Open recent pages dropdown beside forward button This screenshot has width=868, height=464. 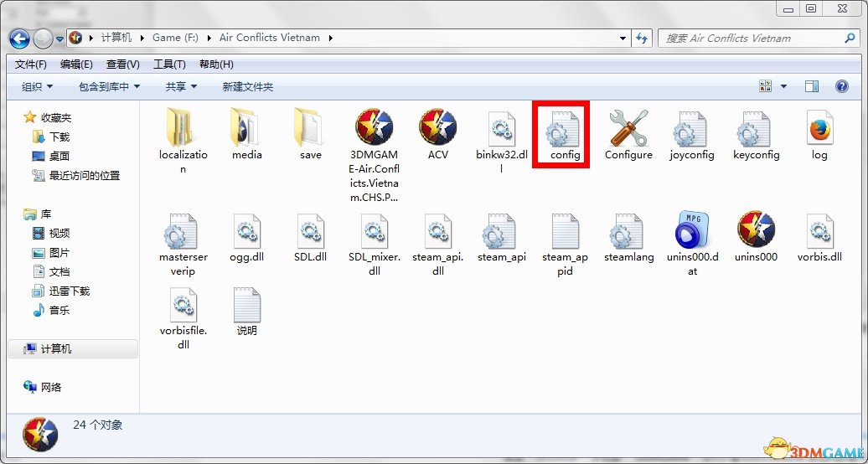pyautogui.click(x=59, y=39)
